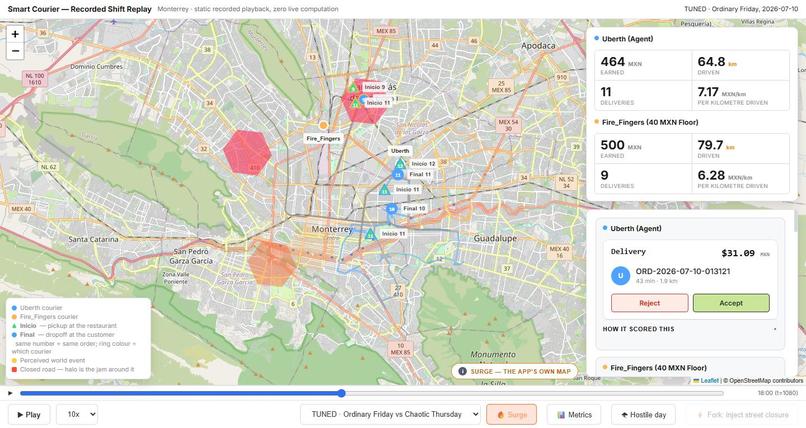
Task: Click order ID ORD-2026-07-10-013121
Action: coord(683,271)
